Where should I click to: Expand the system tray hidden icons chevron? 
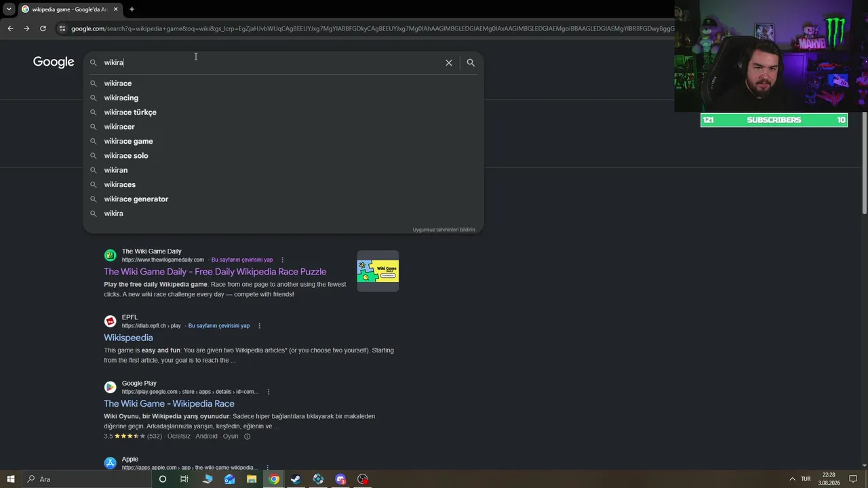pyautogui.click(x=792, y=479)
